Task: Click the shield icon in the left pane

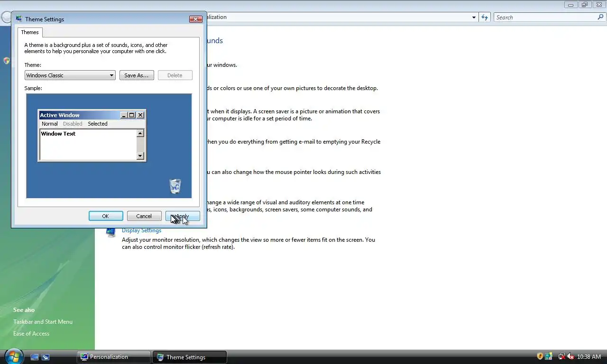Action: (x=6, y=61)
